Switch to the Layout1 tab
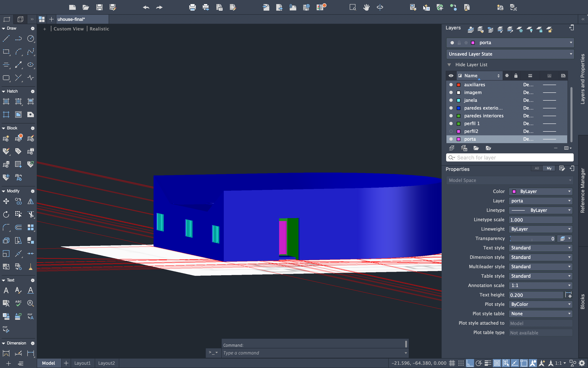The height and width of the screenshot is (368, 588). coord(82,363)
